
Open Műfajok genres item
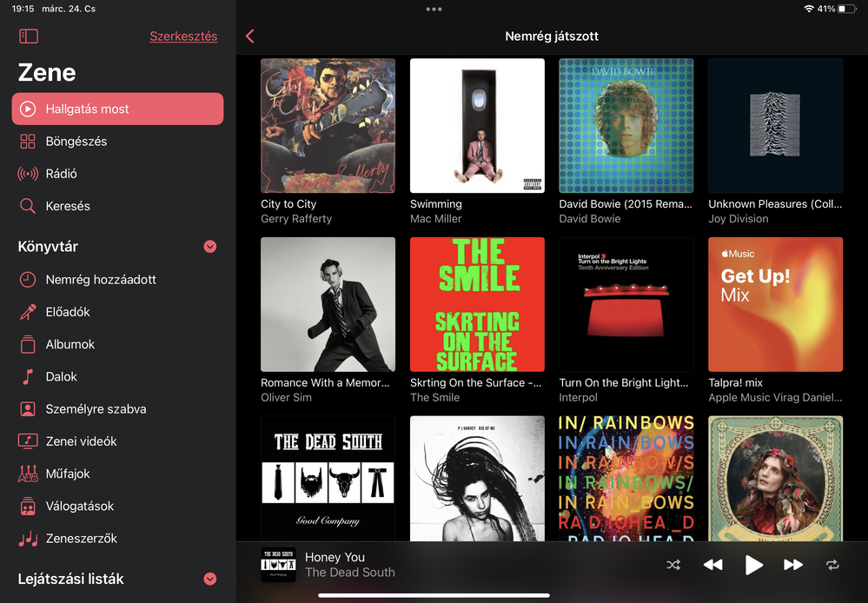point(117,474)
